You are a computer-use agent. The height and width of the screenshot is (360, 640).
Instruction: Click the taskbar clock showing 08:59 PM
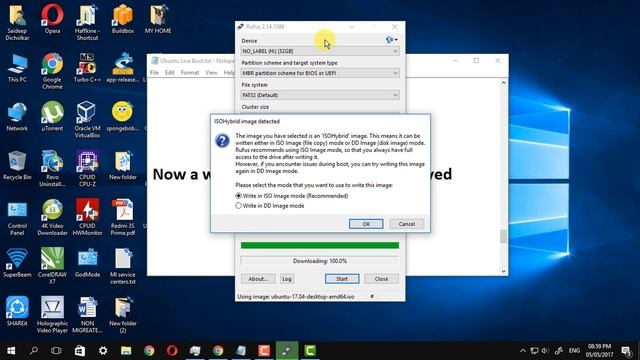[x=599, y=351]
